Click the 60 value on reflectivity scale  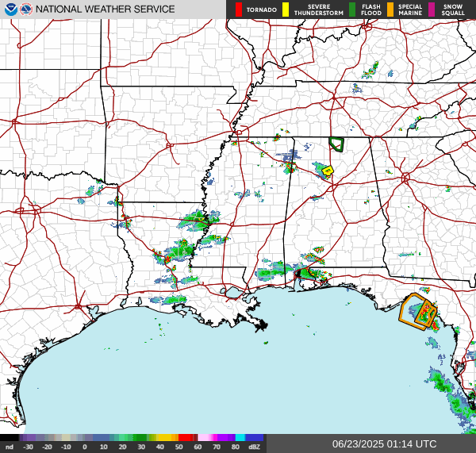[198, 447]
